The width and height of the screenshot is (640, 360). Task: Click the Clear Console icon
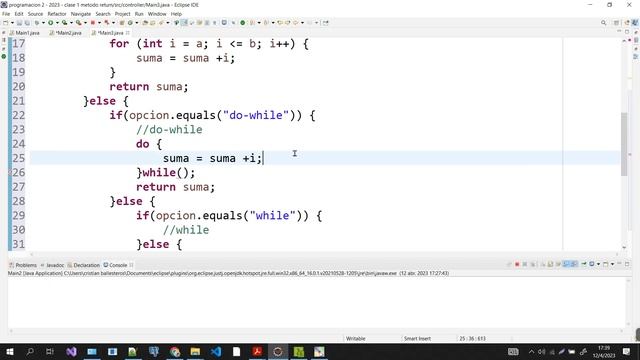pos(544,264)
